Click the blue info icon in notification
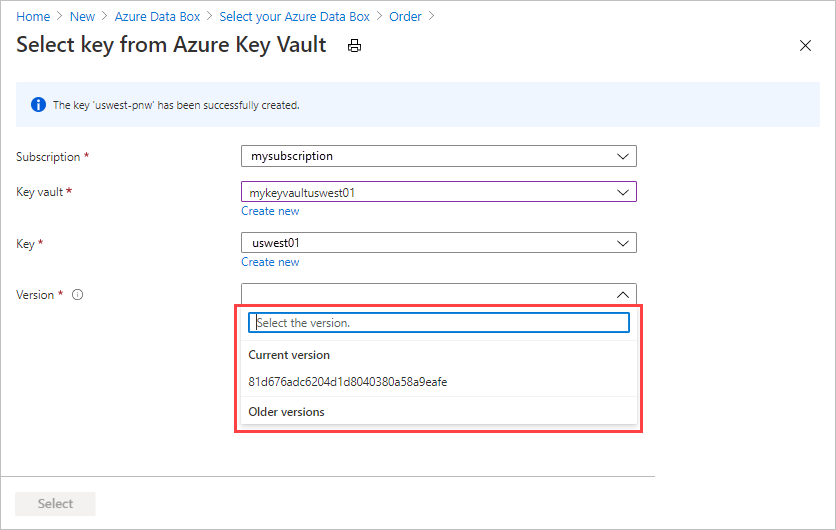836x530 pixels. point(39,105)
